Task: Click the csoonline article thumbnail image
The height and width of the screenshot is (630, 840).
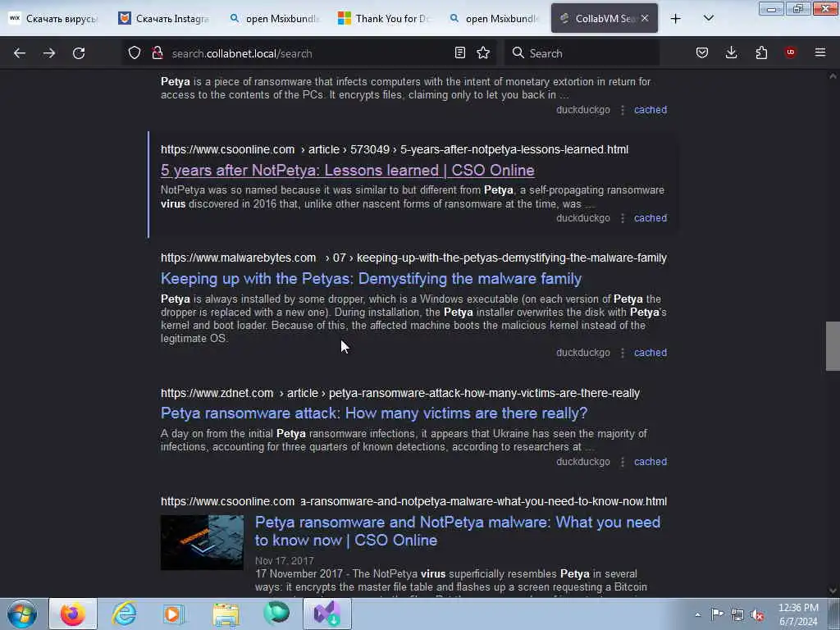Action: (x=202, y=542)
